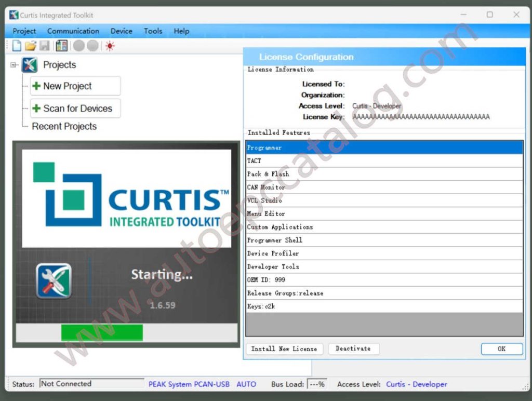Select the Curtis icon next to Projects
The height and width of the screenshot is (401, 532).
coord(30,64)
